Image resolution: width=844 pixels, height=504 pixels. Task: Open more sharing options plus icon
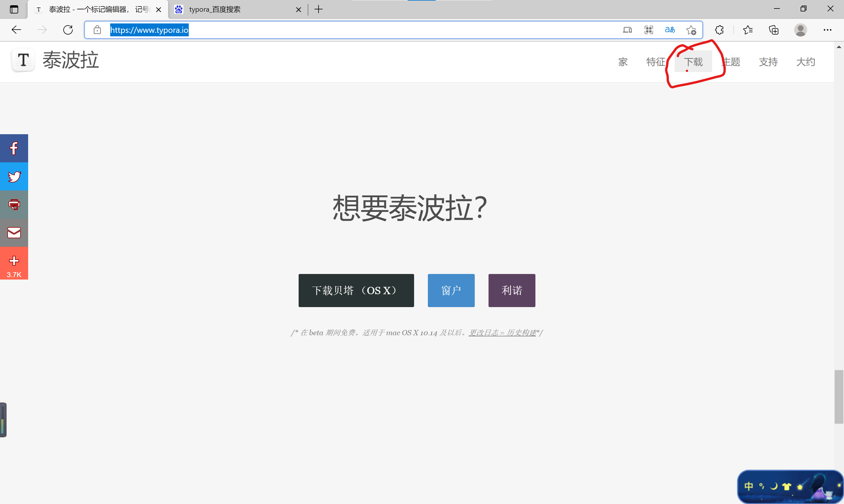pyautogui.click(x=14, y=261)
